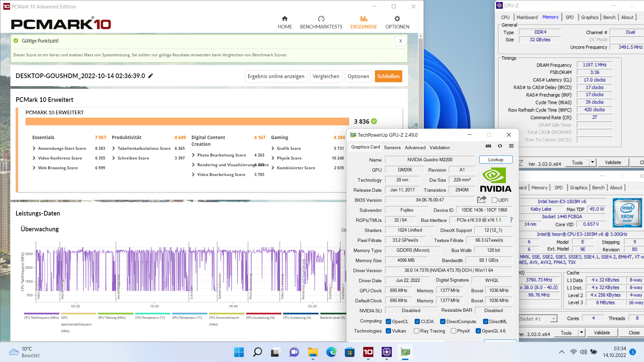
Task: Click Validate in upper CPU-Z window
Action: click(x=613, y=162)
